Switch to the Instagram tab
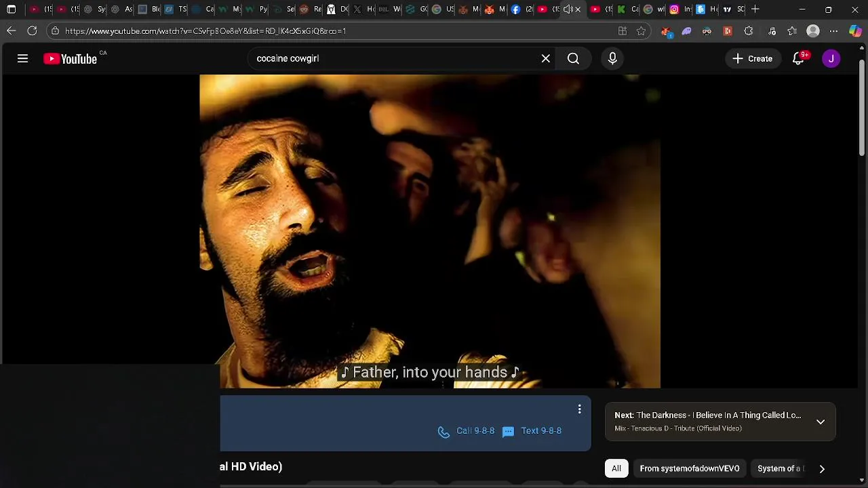Viewport: 868px width, 488px height. point(680,9)
